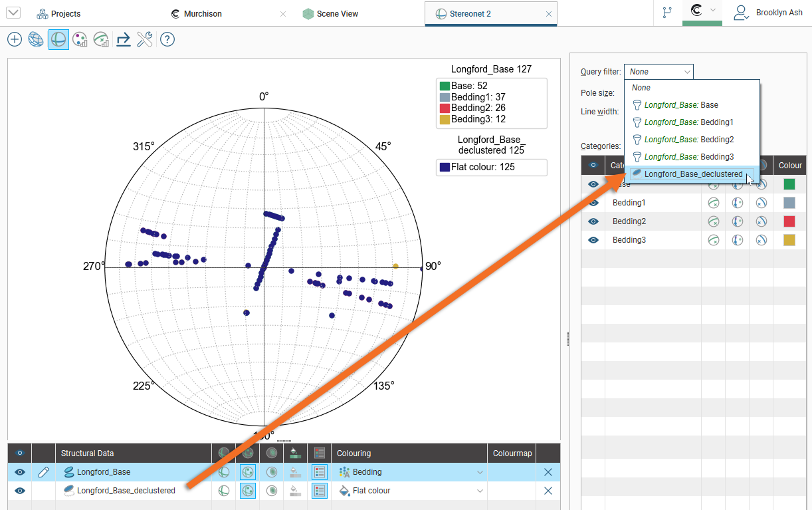Click the grey-blue colour swatch for Bedding1
812x510 pixels.
[x=789, y=203]
